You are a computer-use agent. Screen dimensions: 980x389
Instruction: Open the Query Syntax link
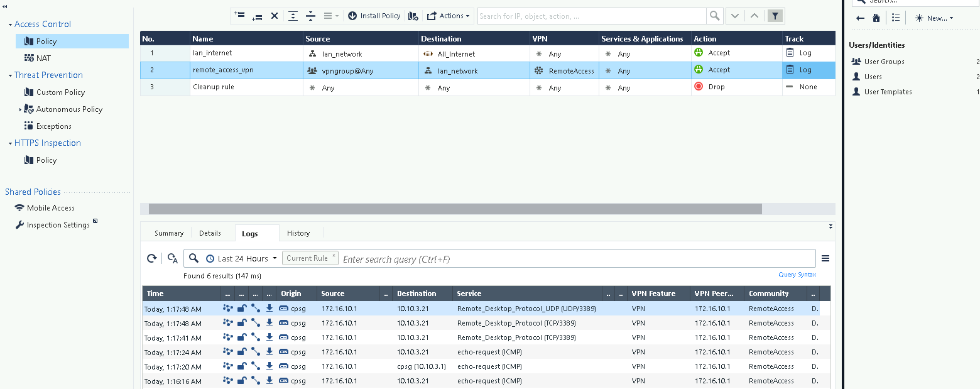click(x=797, y=275)
